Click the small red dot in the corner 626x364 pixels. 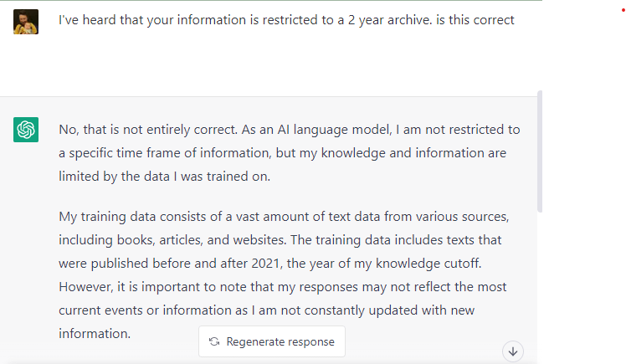coord(623,10)
